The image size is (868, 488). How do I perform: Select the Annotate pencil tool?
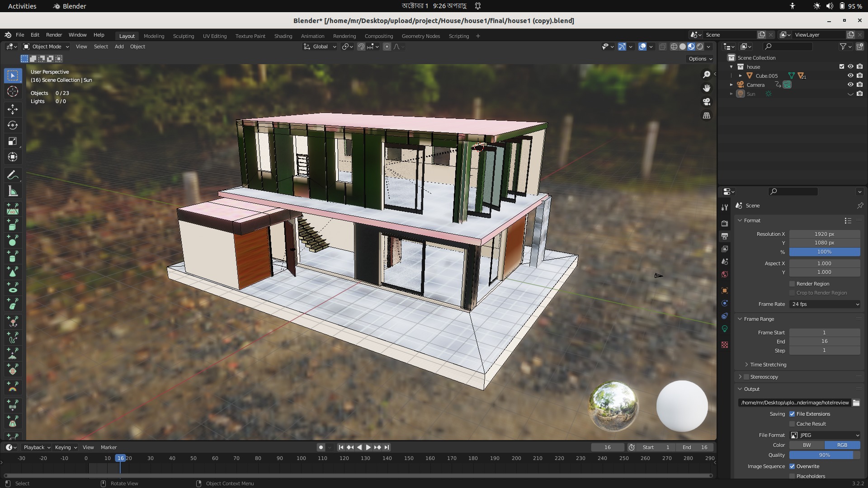[x=13, y=175]
